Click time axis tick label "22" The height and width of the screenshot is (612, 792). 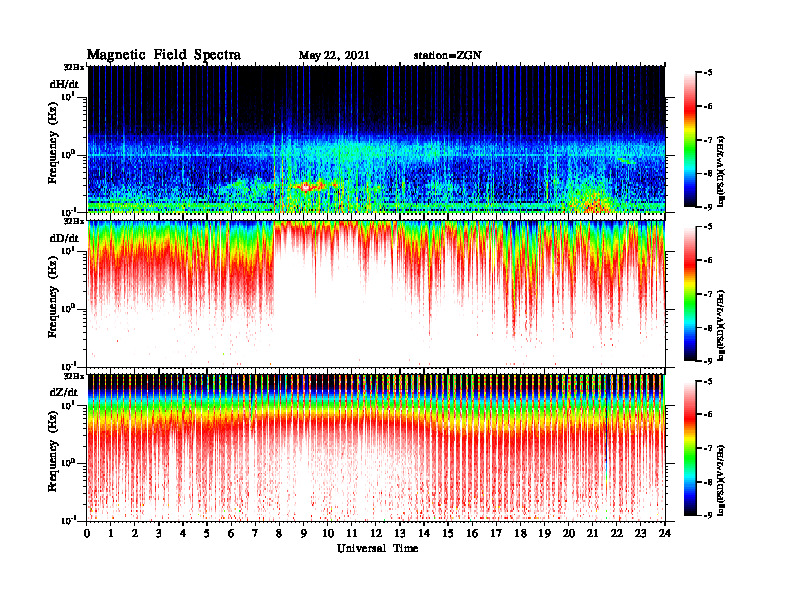(617, 534)
